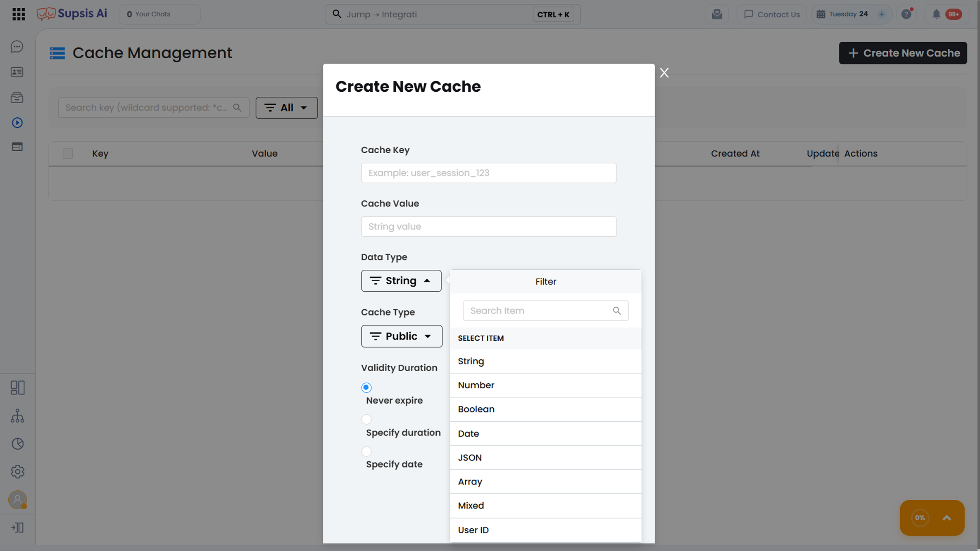
Task: Open the pie chart reports sidebar icon
Action: click(x=17, y=444)
